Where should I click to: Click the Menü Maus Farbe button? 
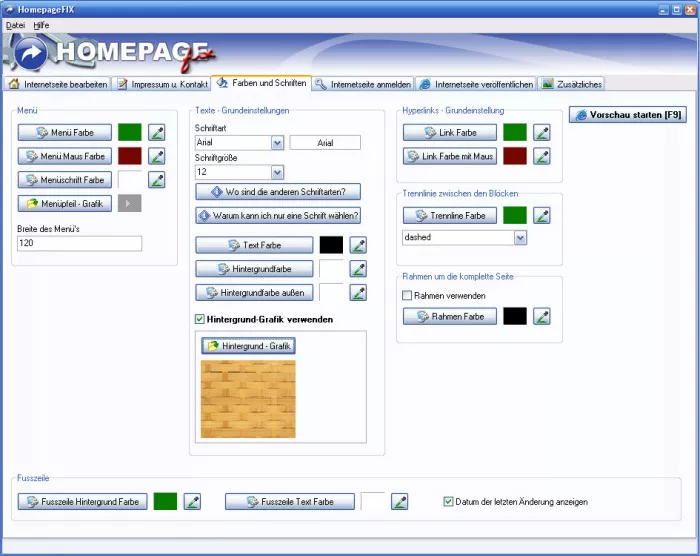point(65,156)
